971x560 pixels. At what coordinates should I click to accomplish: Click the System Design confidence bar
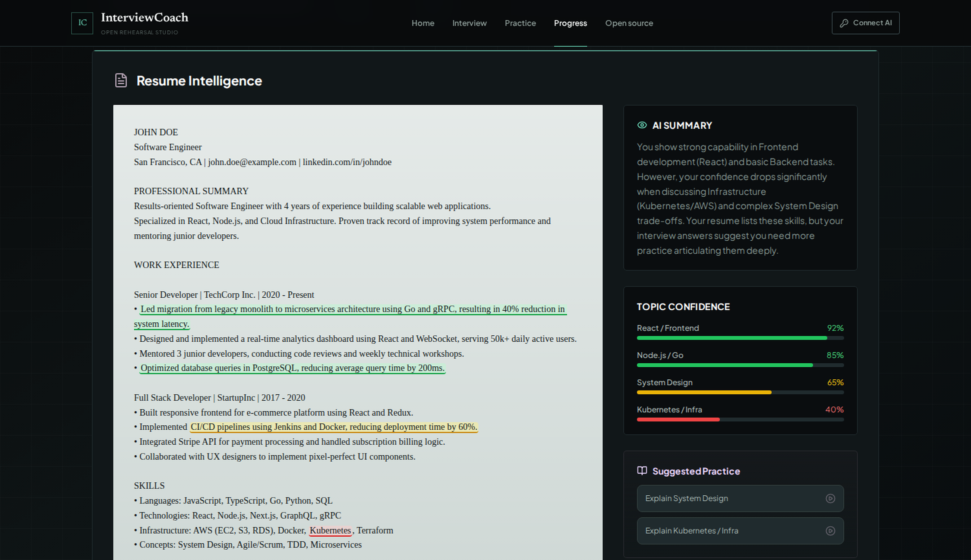(740, 393)
